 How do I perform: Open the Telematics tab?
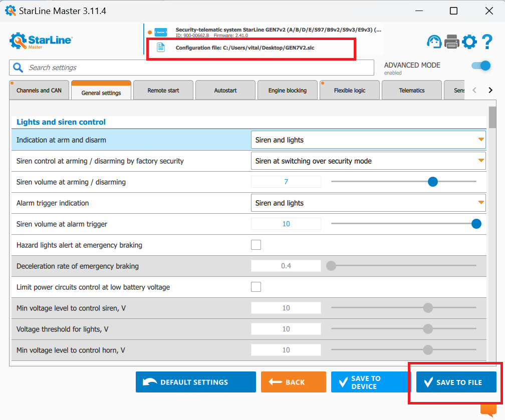412,90
